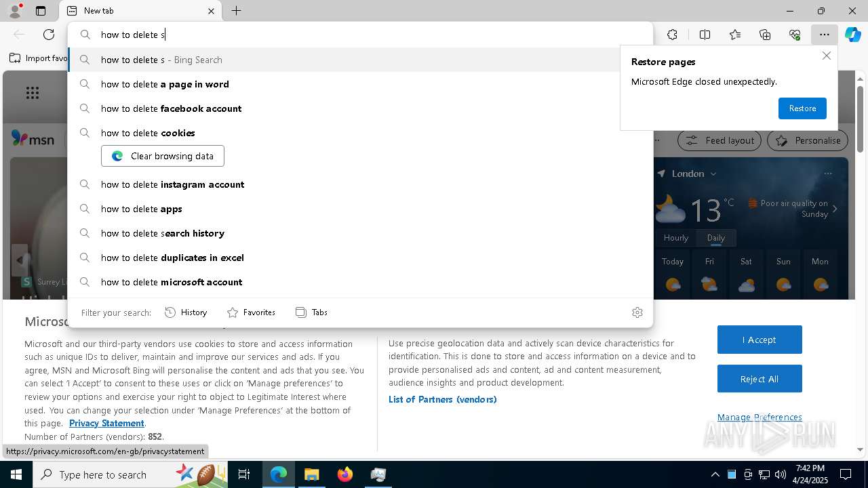Viewport: 868px width, 488px height.
Task: Open search suggestion settings gear
Action: tap(637, 312)
